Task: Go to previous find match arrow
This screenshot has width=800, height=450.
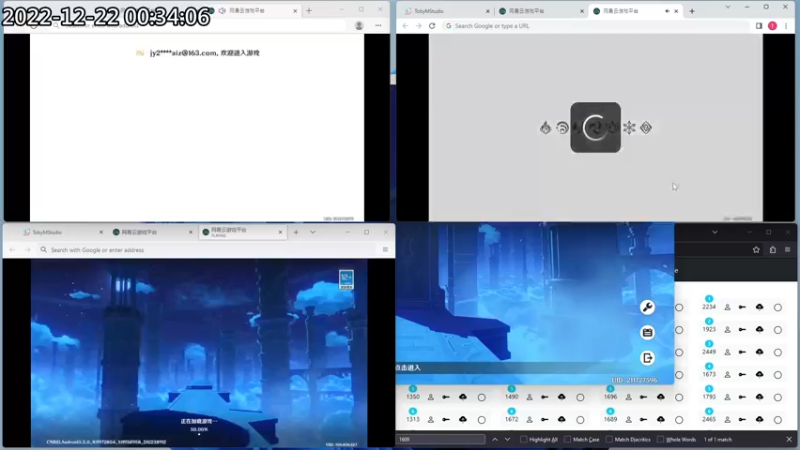Action: 495,439
